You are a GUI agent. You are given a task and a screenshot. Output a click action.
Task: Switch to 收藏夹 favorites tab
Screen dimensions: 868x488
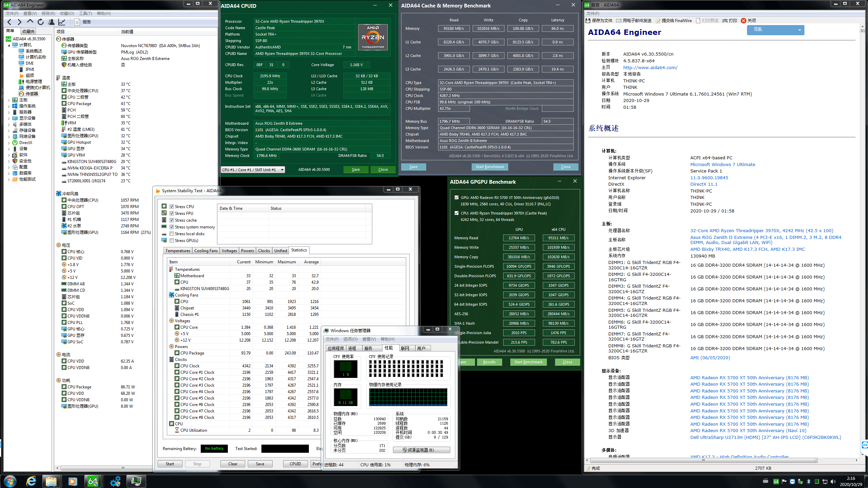pyautogui.click(x=28, y=31)
